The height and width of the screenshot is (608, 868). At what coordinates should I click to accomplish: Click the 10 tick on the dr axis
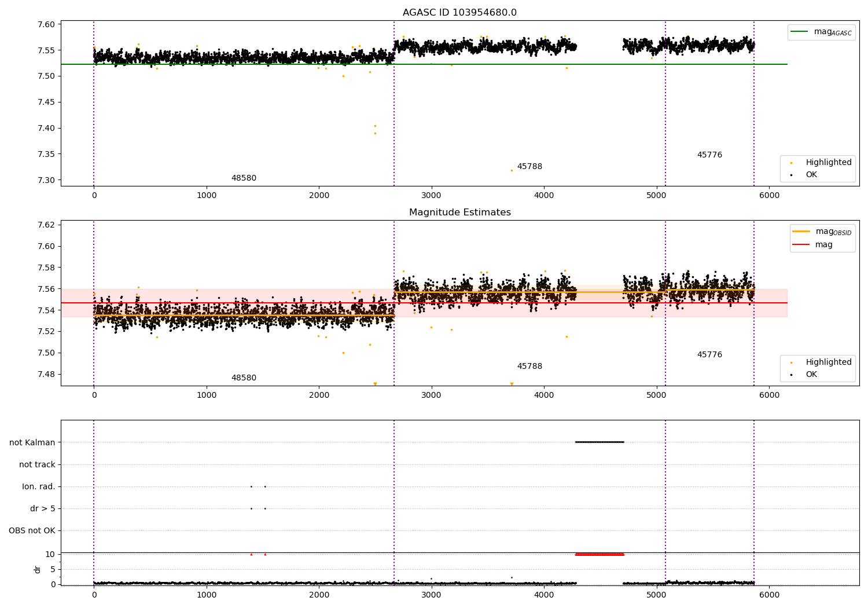pyautogui.click(x=50, y=554)
